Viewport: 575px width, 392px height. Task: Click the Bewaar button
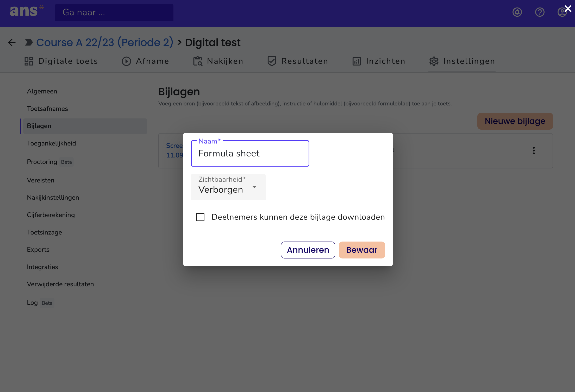click(x=362, y=250)
